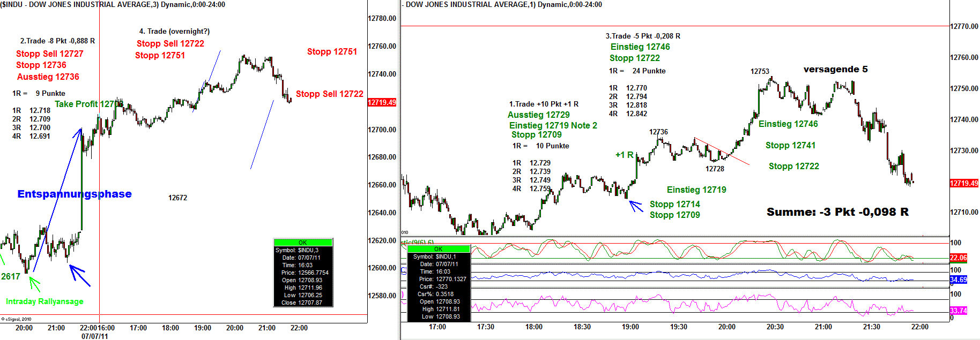Select the 'Take Profit' green annotation
Screen dimensions: 980x340
[84, 104]
